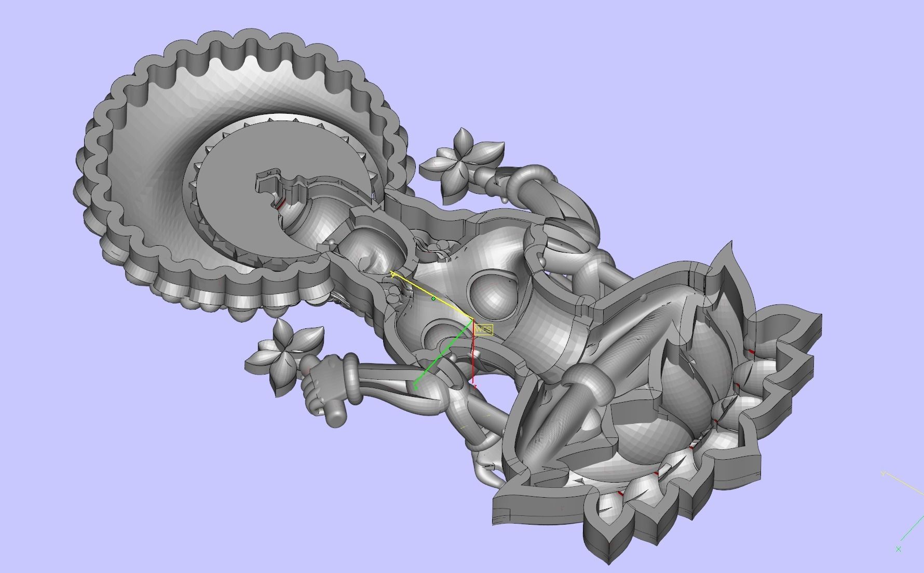
Task: Click the green X axis line of WCS
Action: (444, 353)
